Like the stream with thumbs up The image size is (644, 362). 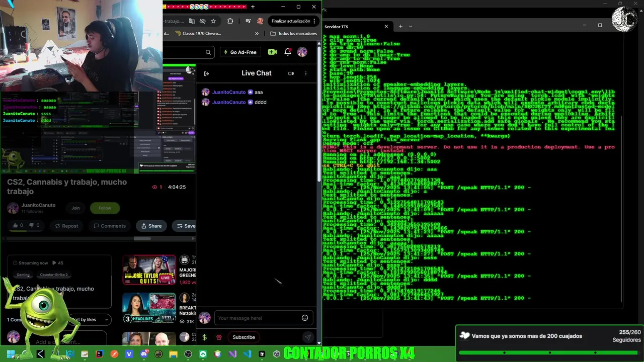pyautogui.click(x=18, y=226)
